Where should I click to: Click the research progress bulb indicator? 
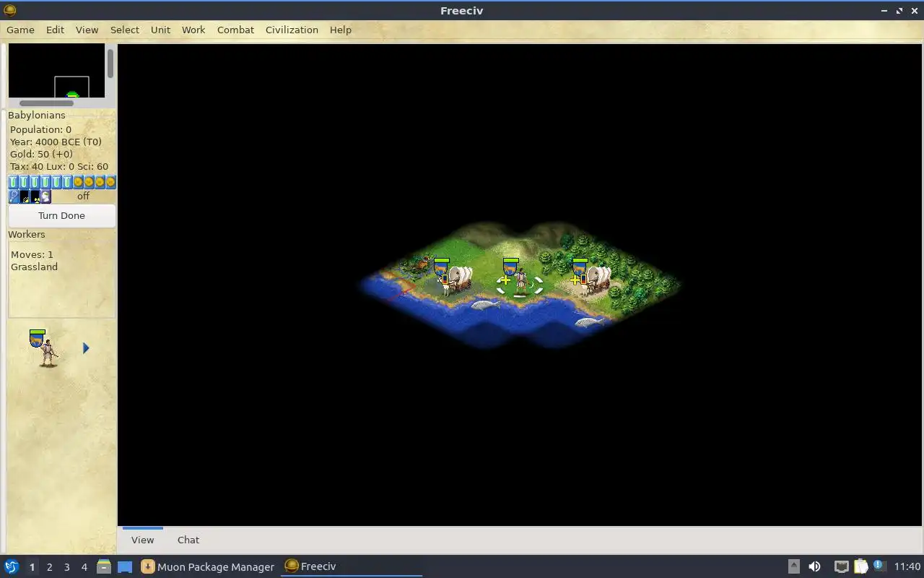13,196
